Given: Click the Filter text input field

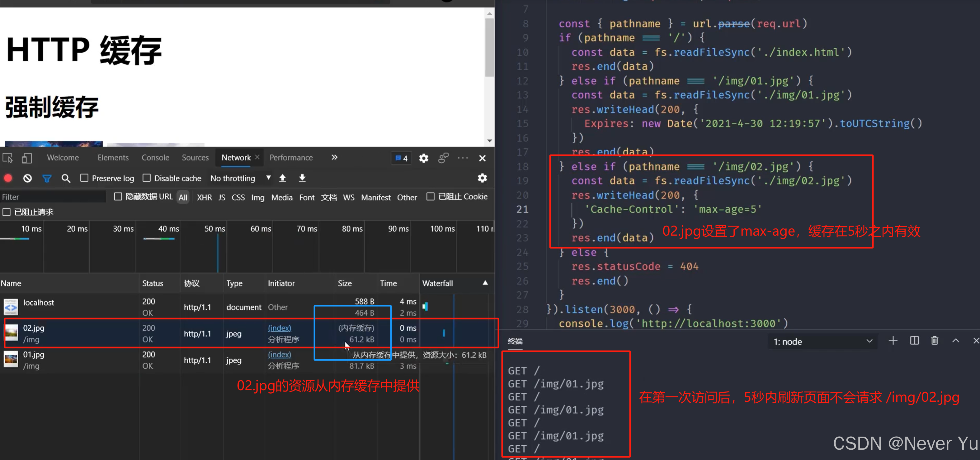Looking at the screenshot, I should [53, 197].
